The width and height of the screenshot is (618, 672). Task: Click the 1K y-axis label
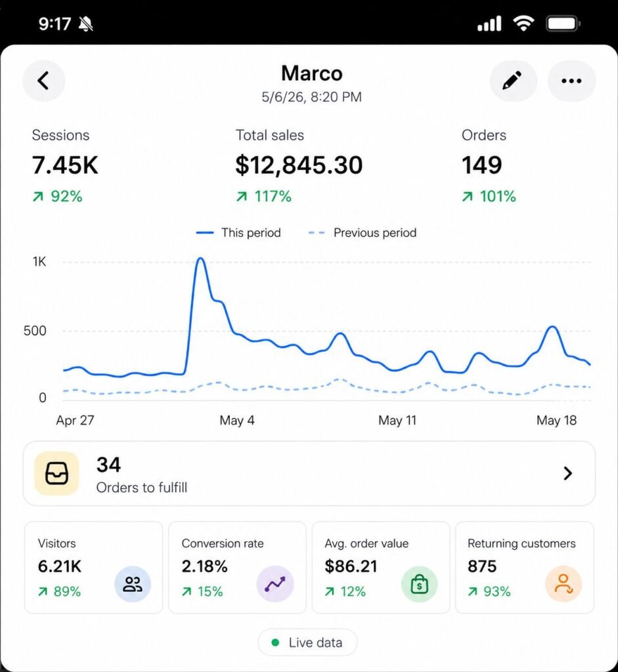tap(39, 262)
